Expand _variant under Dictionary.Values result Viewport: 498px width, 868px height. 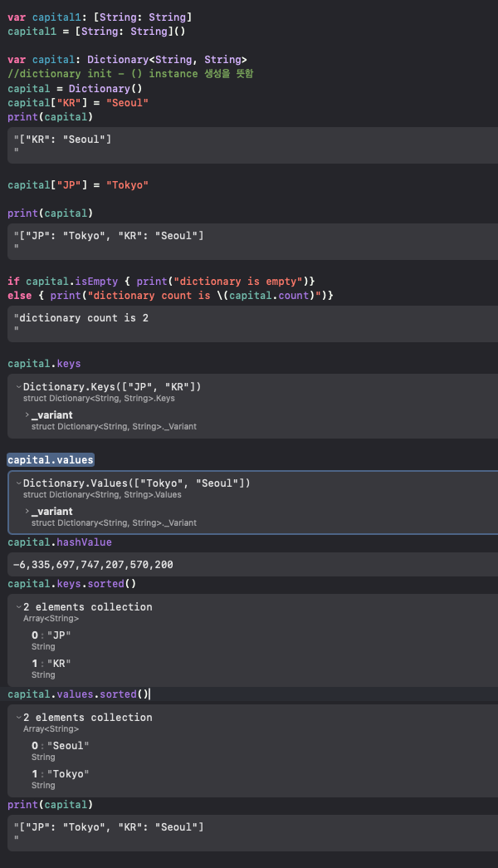coord(27,511)
